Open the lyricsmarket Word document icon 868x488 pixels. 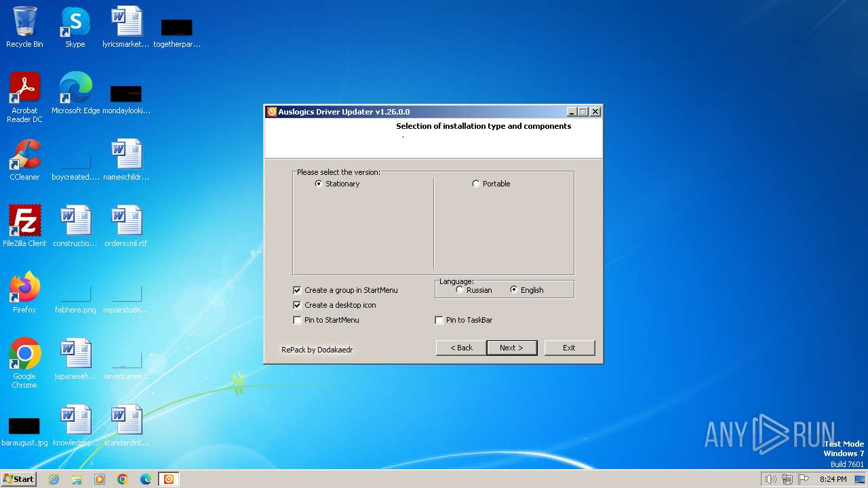(126, 27)
